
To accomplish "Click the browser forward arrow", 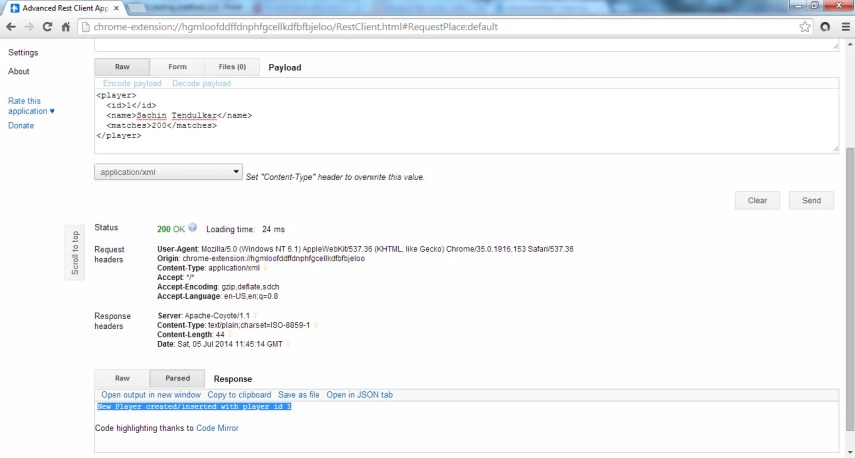I will (29, 27).
